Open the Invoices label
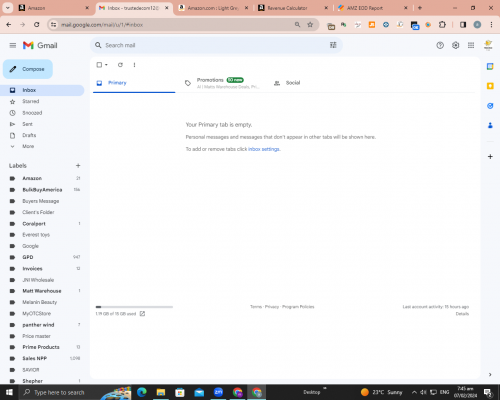The height and width of the screenshot is (400, 500). (x=32, y=268)
